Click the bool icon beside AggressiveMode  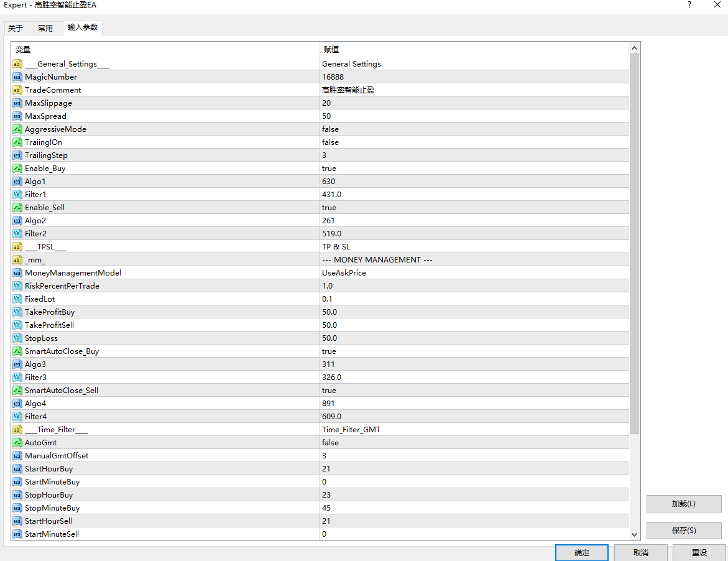(17, 129)
